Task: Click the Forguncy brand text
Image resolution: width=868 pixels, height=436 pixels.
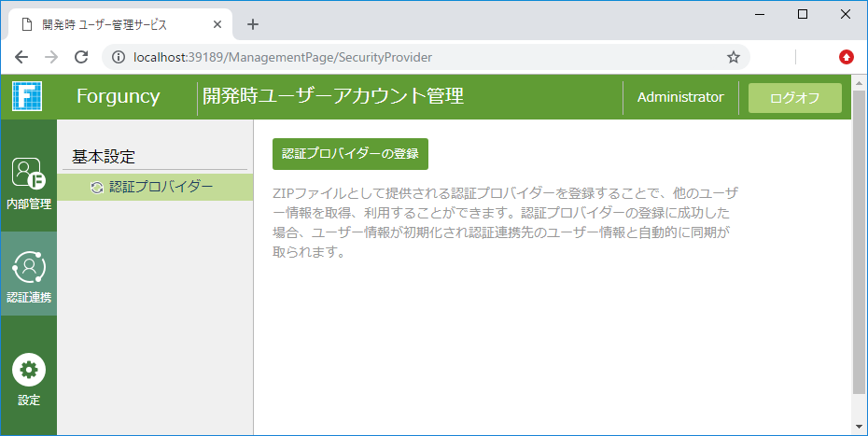Action: [118, 96]
